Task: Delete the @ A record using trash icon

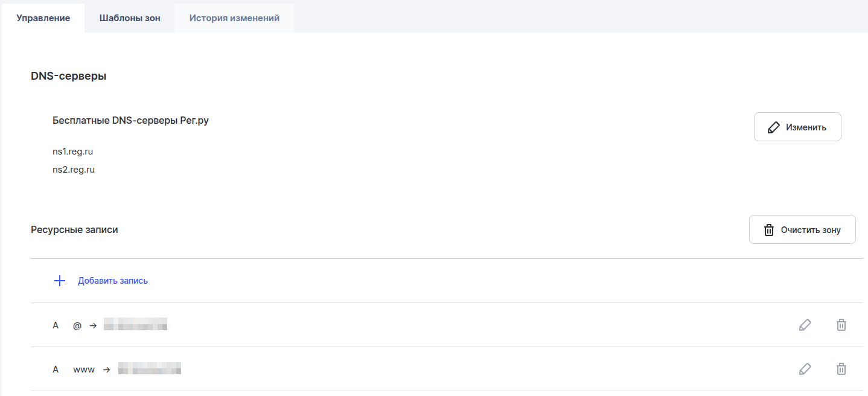Action: pyautogui.click(x=841, y=325)
